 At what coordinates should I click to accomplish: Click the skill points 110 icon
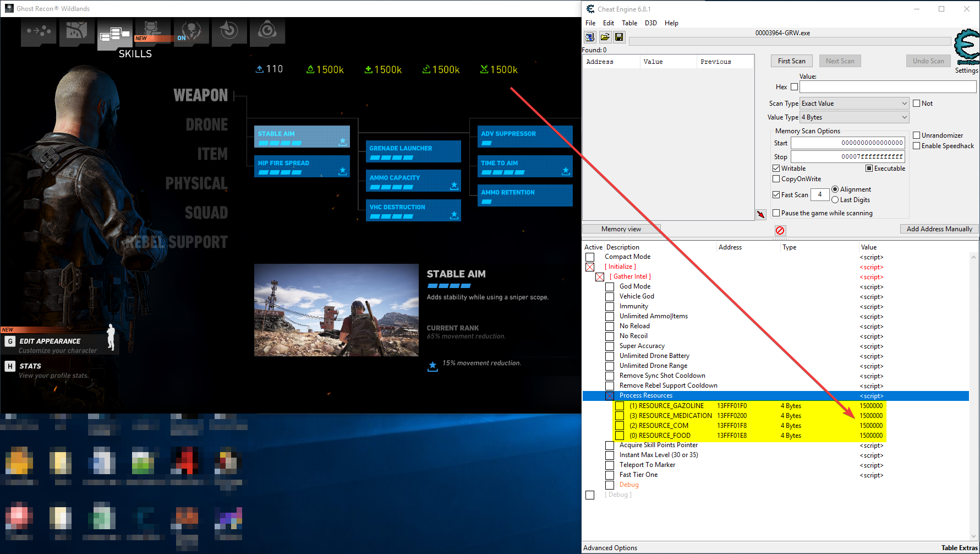point(260,69)
